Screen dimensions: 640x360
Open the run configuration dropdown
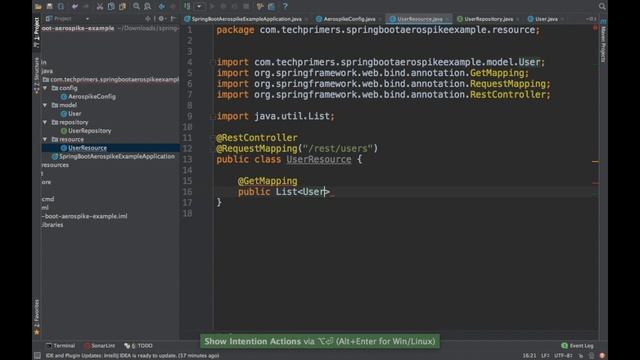(199, 6)
